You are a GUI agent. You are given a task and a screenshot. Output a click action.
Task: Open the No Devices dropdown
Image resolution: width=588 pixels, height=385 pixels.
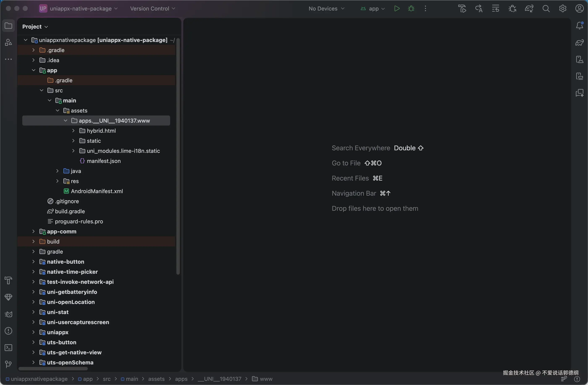click(326, 9)
